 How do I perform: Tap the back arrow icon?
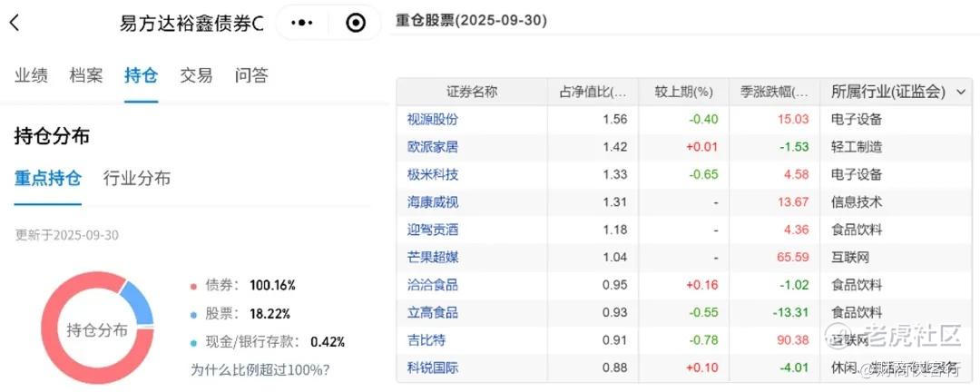[x=15, y=24]
